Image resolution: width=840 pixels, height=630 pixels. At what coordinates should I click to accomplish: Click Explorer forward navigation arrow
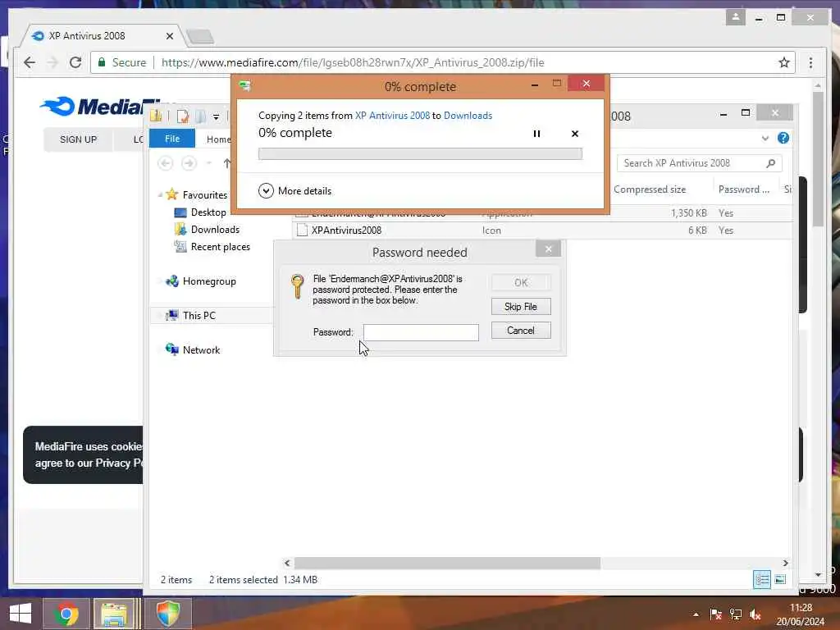[x=189, y=163]
